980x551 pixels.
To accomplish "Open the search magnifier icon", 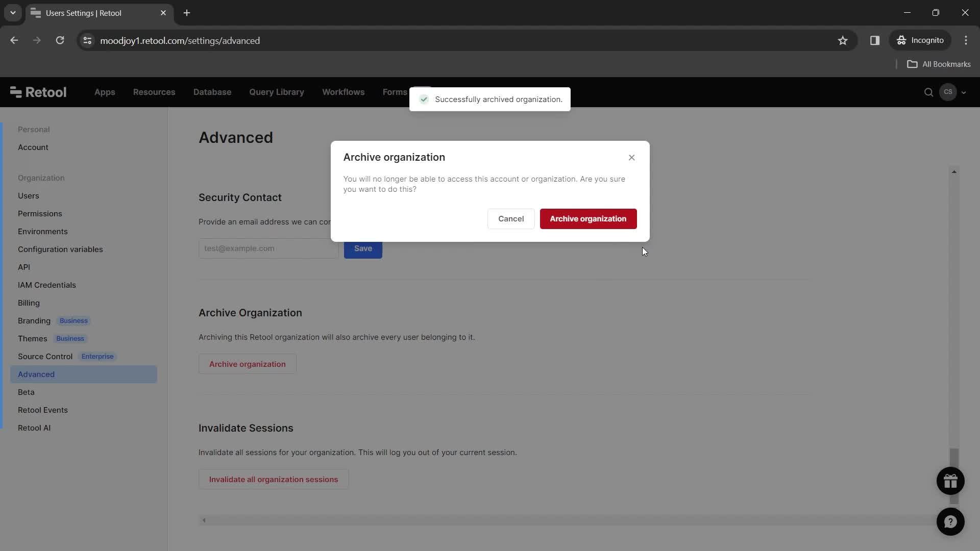I will (x=928, y=92).
